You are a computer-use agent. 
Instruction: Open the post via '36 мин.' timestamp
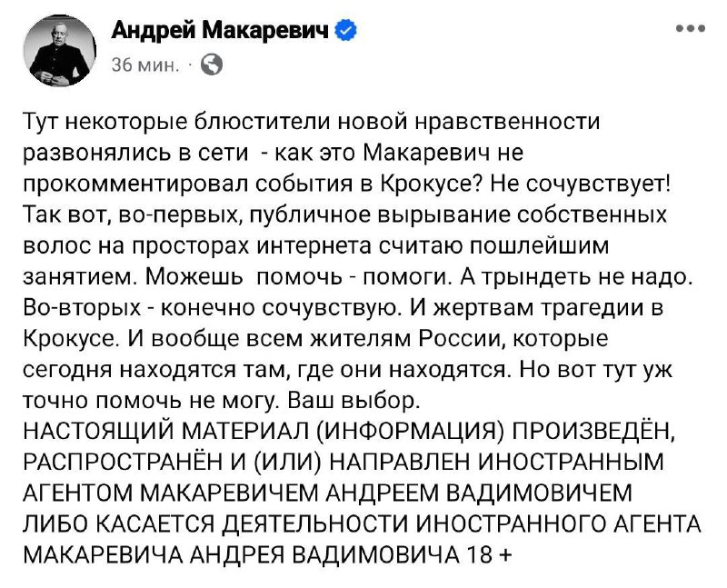click(x=145, y=65)
